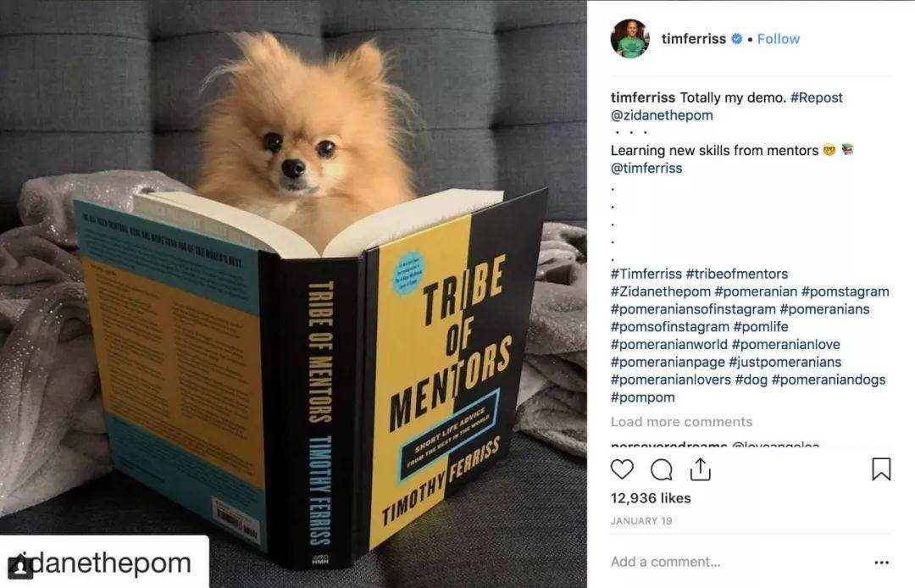Open the three-dot more options menu
This screenshot has width=915, height=588.
click(x=881, y=563)
